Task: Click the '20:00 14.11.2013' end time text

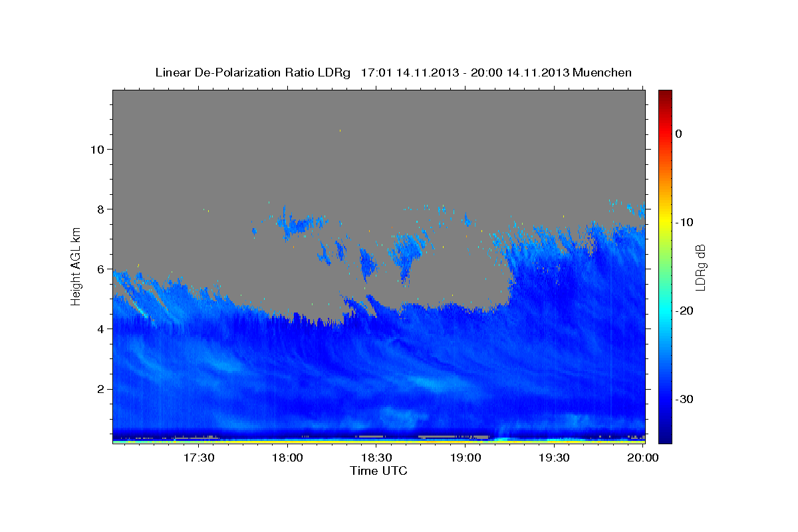Action: pos(520,72)
